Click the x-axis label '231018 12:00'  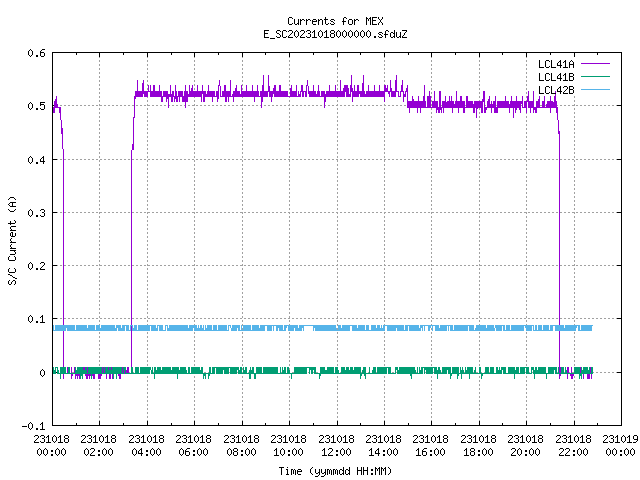pos(336,446)
